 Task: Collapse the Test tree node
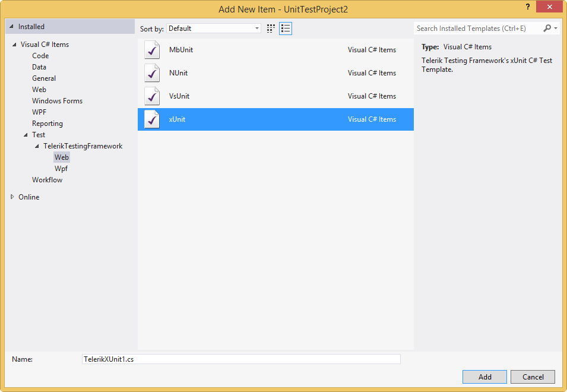[26, 135]
